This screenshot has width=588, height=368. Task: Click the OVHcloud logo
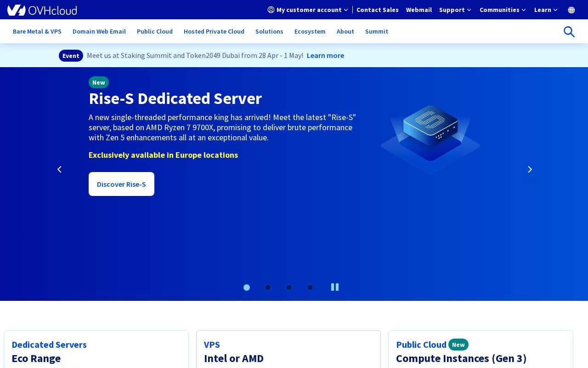point(42,10)
